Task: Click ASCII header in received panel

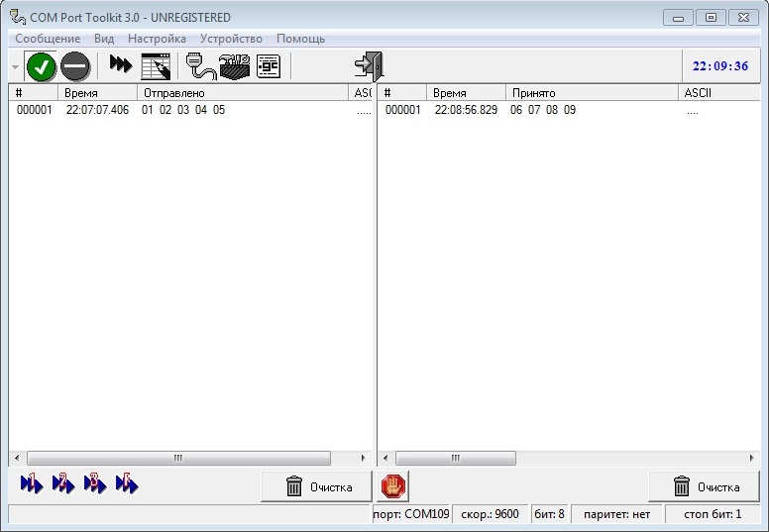Action: tap(719, 93)
